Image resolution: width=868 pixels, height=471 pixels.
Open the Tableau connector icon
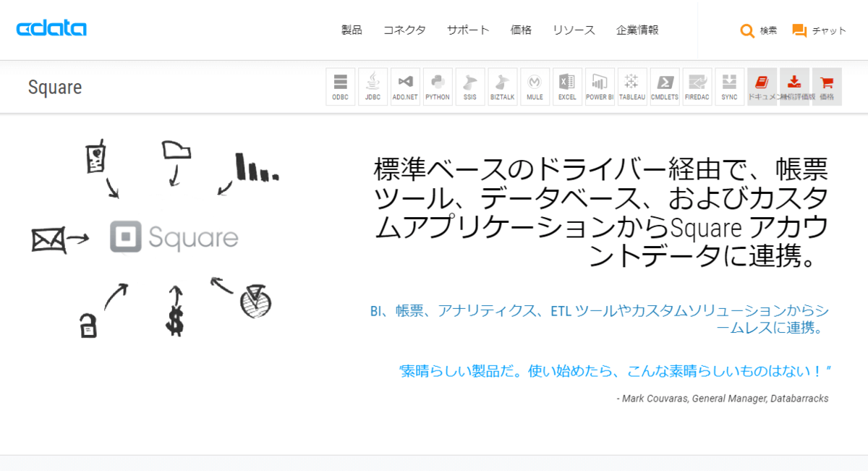(632, 87)
